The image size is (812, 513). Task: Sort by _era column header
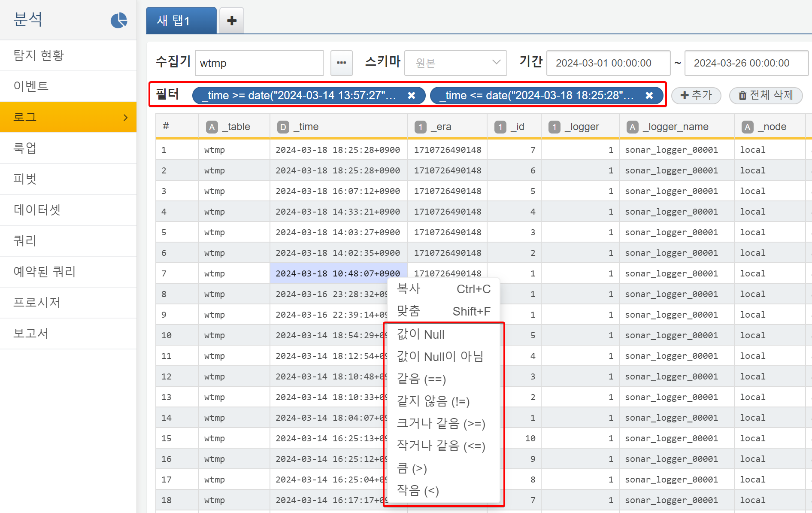[447, 127]
